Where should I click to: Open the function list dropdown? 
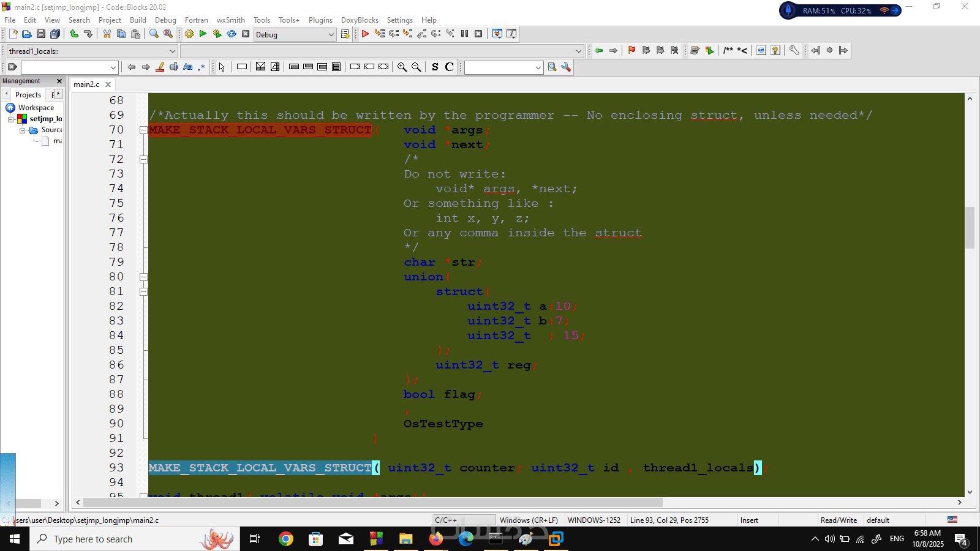click(x=382, y=51)
